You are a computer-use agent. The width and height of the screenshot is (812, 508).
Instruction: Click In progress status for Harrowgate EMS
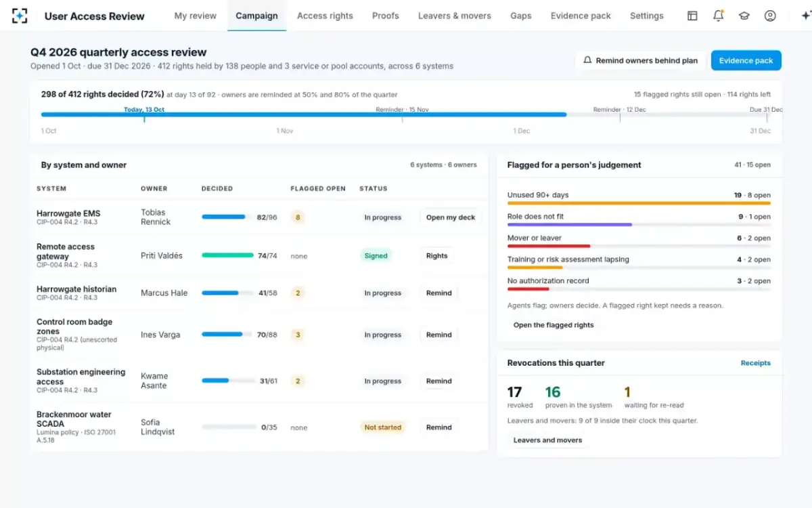382,217
